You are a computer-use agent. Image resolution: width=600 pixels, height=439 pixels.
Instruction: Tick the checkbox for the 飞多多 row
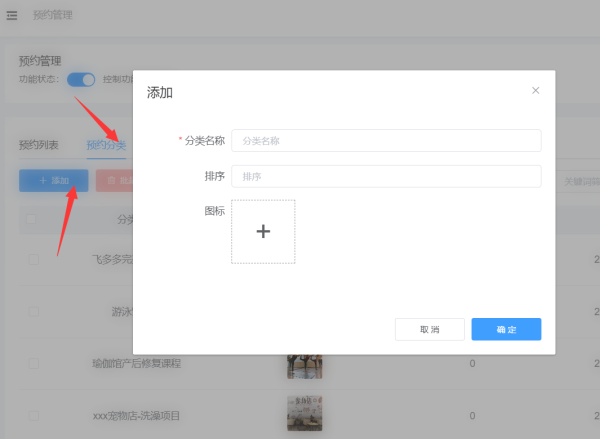point(34,259)
